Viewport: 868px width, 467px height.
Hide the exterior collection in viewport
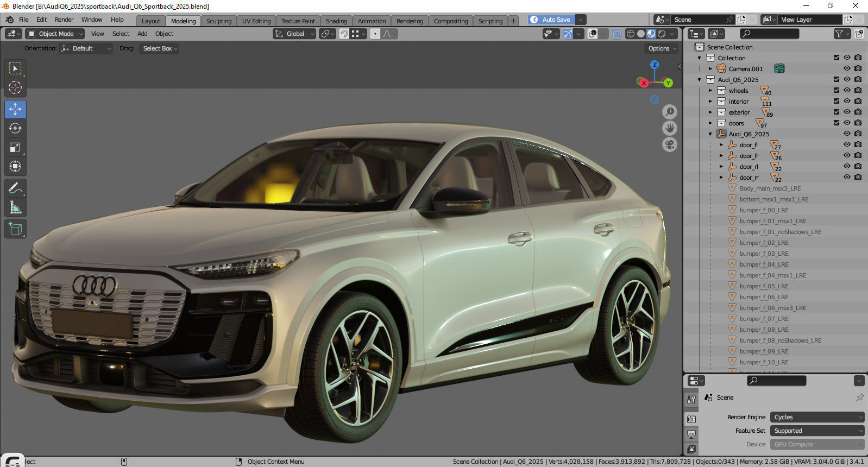847,112
